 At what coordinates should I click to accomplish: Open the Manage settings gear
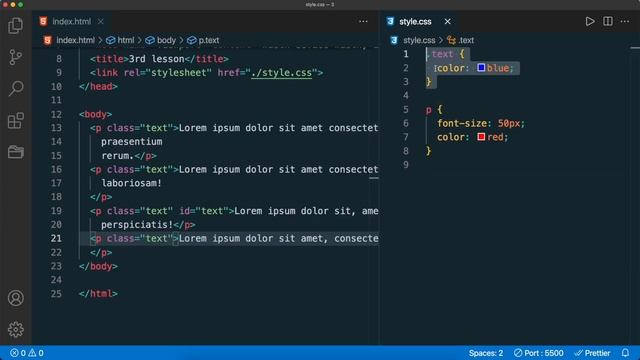click(x=16, y=329)
